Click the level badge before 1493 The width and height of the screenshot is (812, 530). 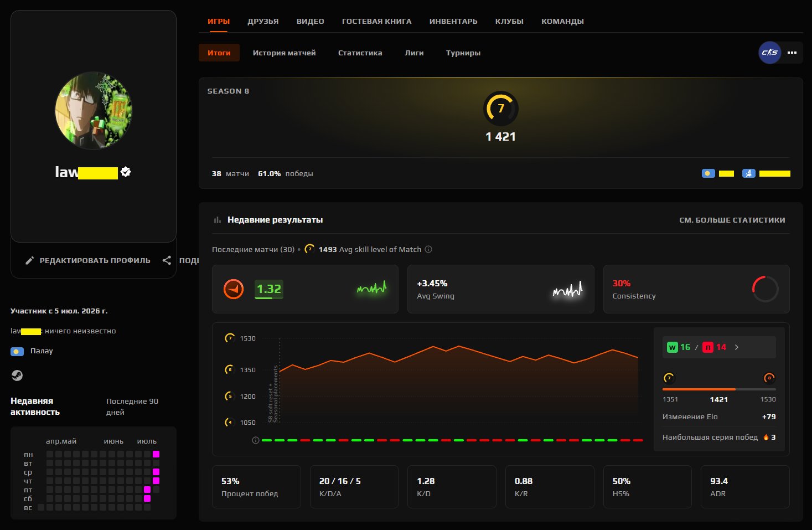tap(310, 249)
